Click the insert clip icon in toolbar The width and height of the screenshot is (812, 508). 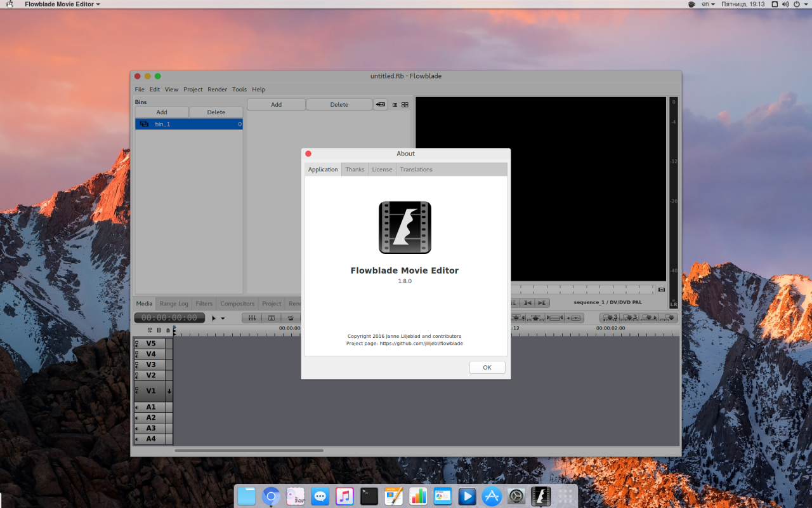(648, 318)
